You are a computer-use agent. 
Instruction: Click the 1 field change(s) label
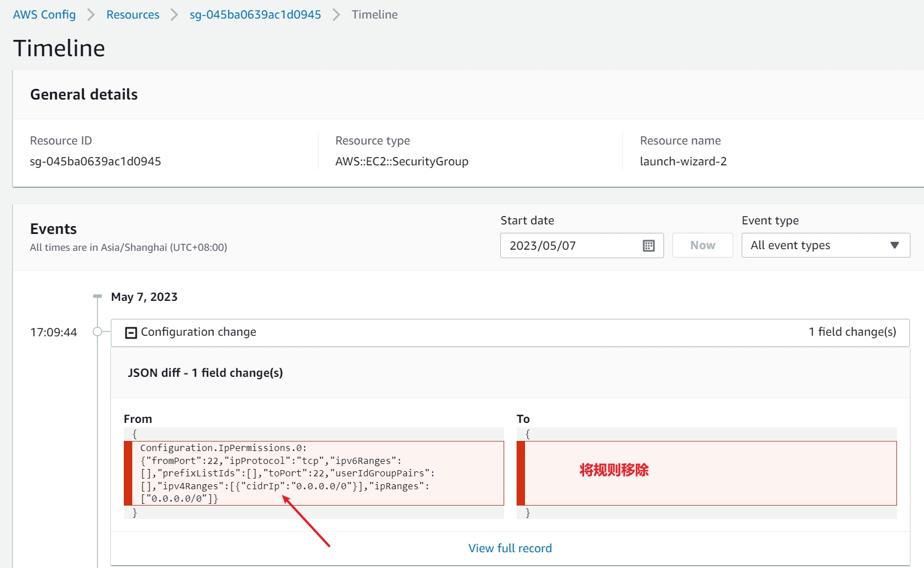pos(852,332)
